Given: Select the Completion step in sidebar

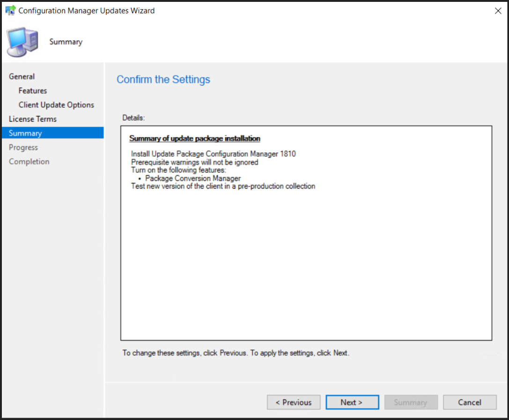Looking at the screenshot, I should 29,161.
